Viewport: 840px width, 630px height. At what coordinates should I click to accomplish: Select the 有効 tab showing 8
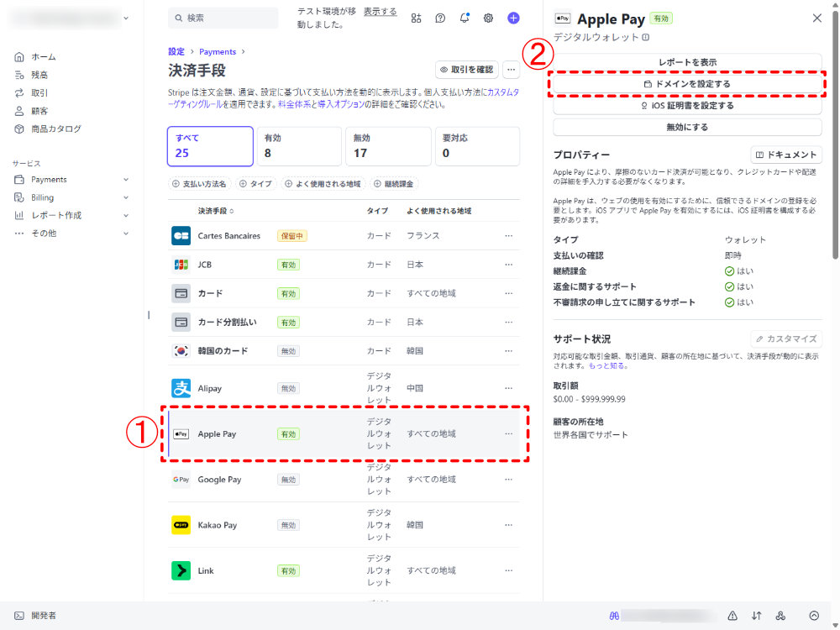(300, 146)
